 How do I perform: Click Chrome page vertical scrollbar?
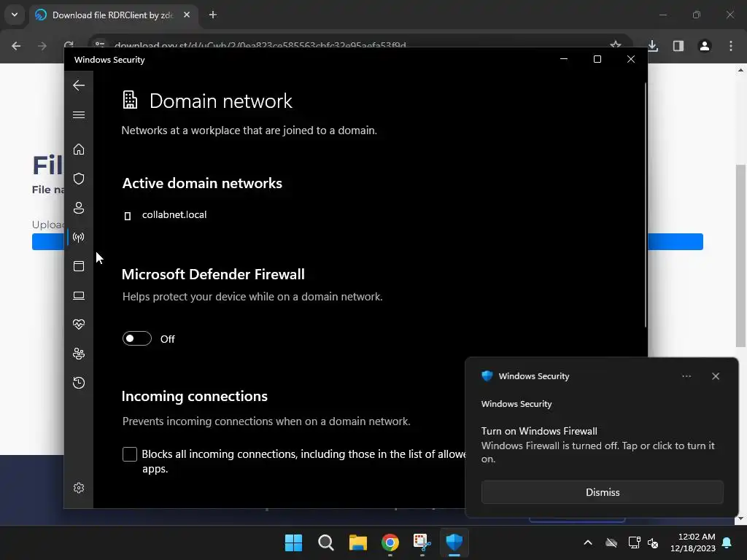(740, 256)
